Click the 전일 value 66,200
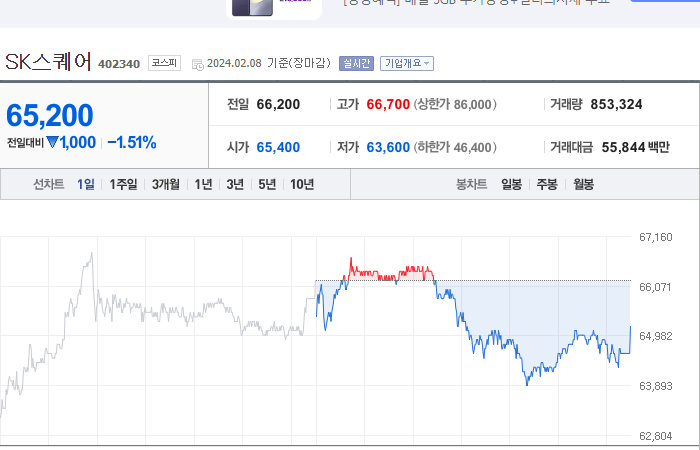700x450 pixels. pyautogui.click(x=278, y=104)
